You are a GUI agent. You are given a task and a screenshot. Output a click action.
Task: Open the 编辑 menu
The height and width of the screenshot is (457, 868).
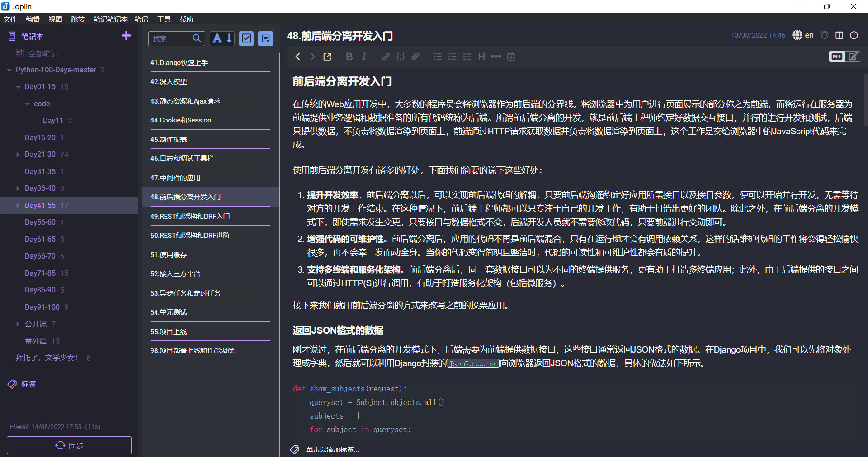(33, 19)
